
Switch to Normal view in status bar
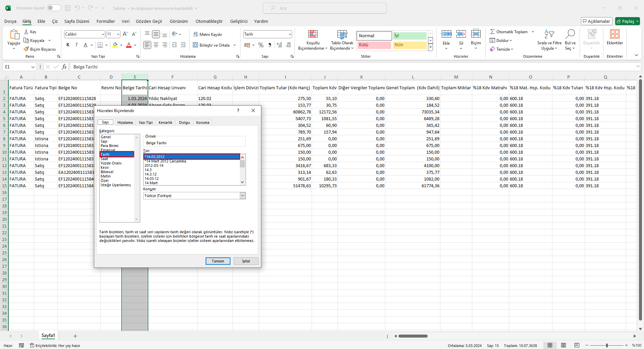(550, 345)
